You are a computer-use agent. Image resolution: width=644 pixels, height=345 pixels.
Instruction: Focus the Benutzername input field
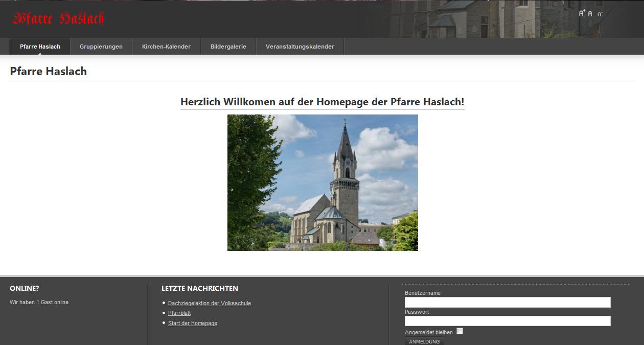click(507, 303)
